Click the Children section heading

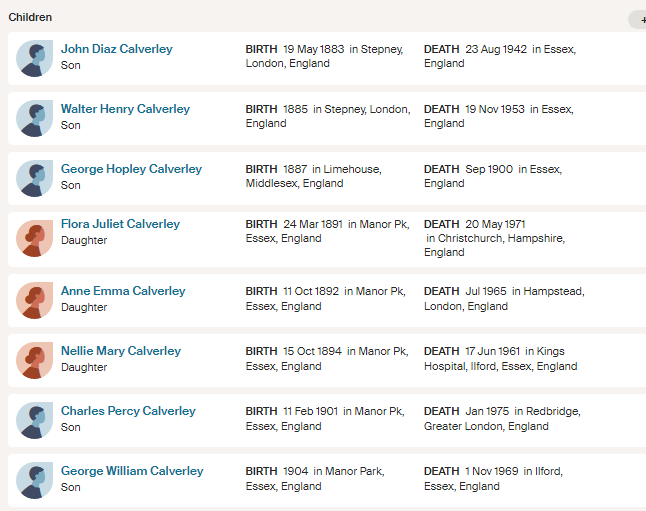[30, 17]
